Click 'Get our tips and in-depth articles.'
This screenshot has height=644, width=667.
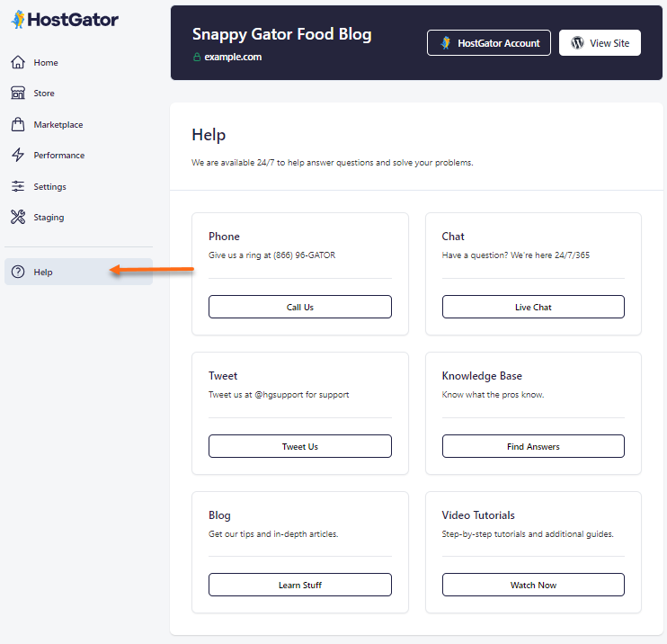click(x=273, y=534)
